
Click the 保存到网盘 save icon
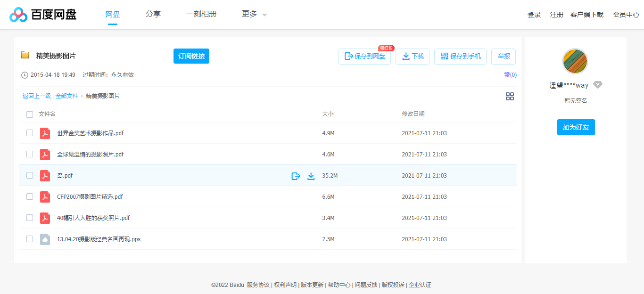[x=348, y=56]
